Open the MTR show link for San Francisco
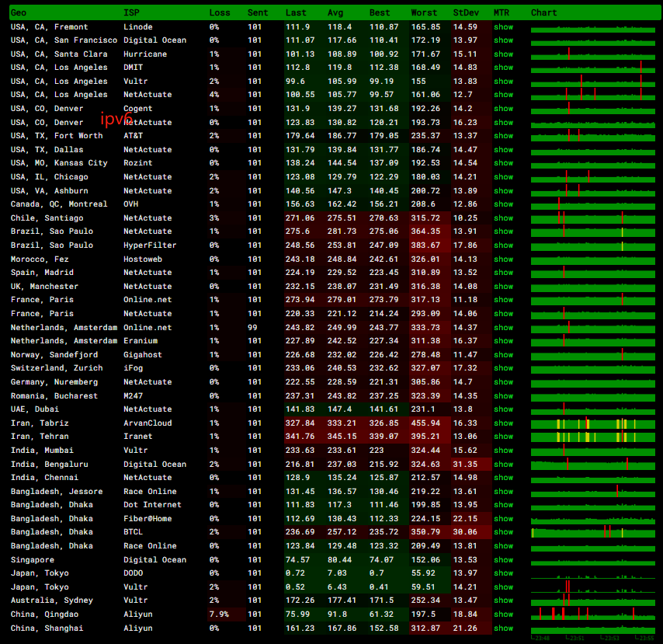Viewport: 663px width, 644px height. (504, 40)
